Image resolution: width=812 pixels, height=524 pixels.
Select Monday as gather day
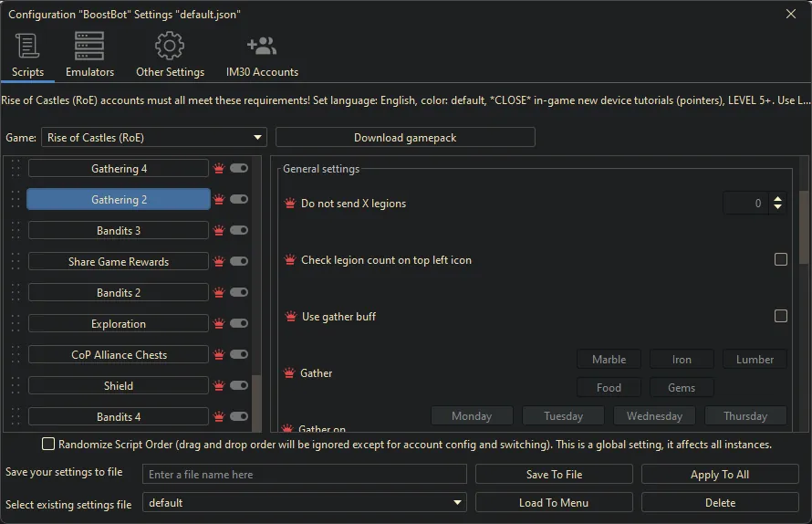472,415
